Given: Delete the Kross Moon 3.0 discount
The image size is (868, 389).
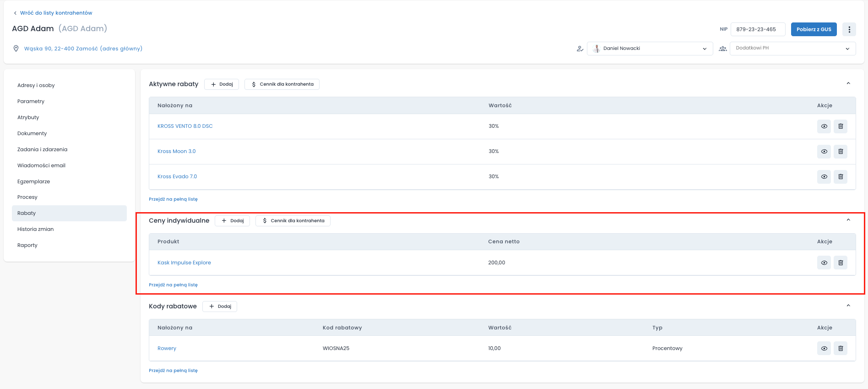Looking at the screenshot, I should click(x=840, y=152).
